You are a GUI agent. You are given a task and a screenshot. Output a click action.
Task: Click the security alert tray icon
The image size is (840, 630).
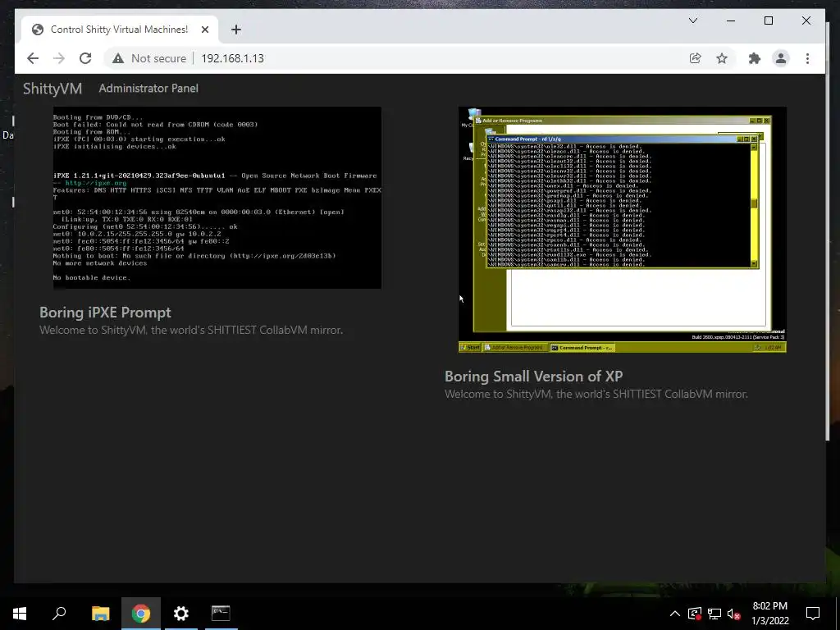(694, 614)
